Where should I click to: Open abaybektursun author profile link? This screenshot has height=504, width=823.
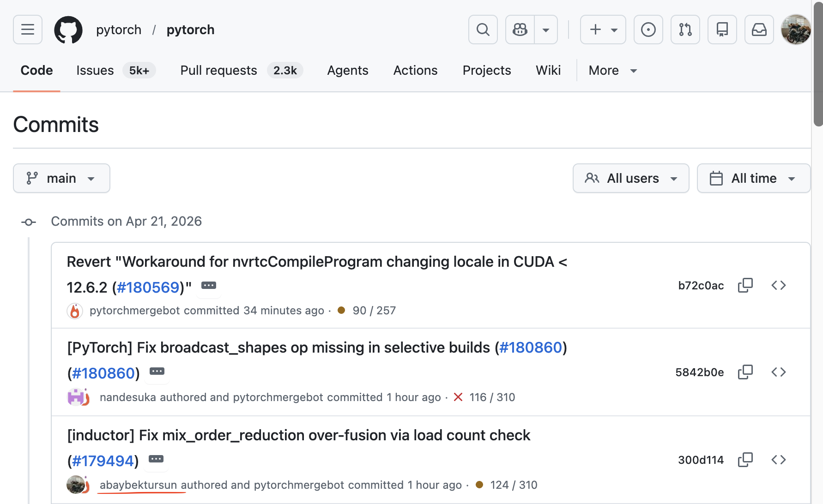click(x=138, y=485)
